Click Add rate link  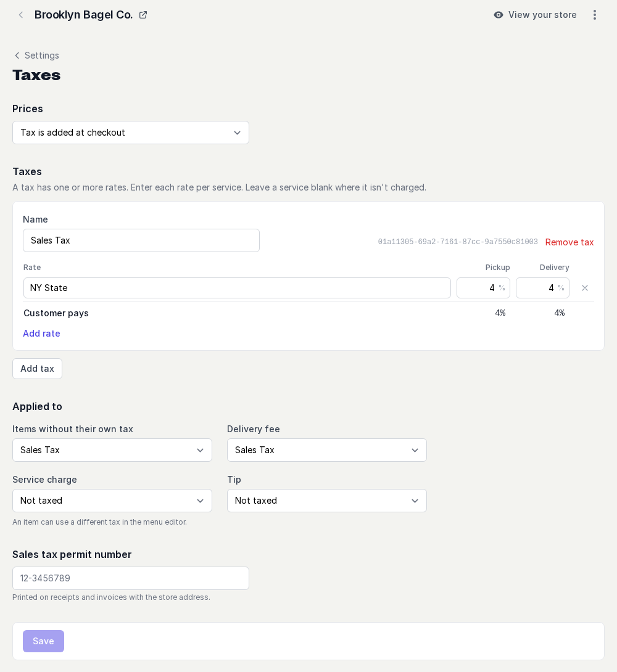tap(41, 334)
